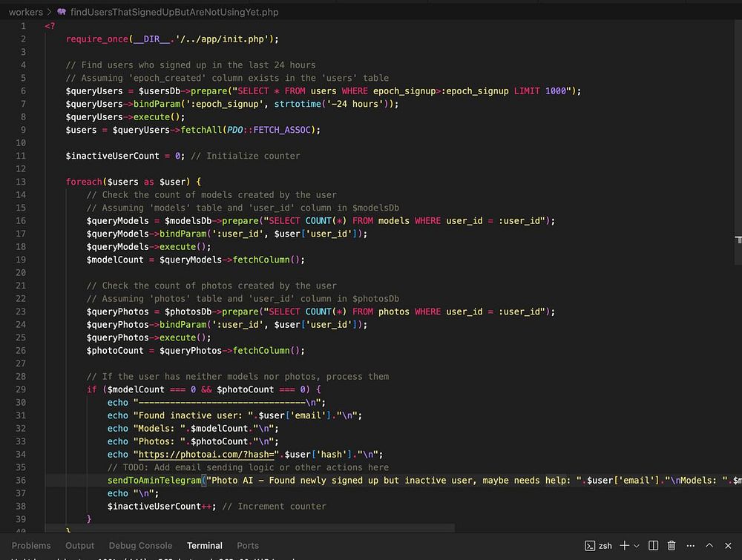
Task: Open breadcrumb for findUsersThatSignedUpButAreNotUsingYet.php
Action: (x=174, y=12)
